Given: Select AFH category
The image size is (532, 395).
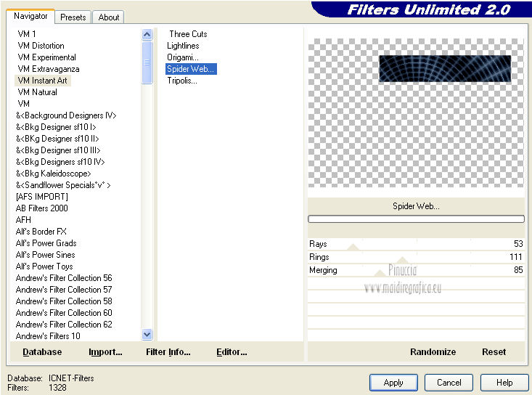Looking at the screenshot, I should click(23, 220).
